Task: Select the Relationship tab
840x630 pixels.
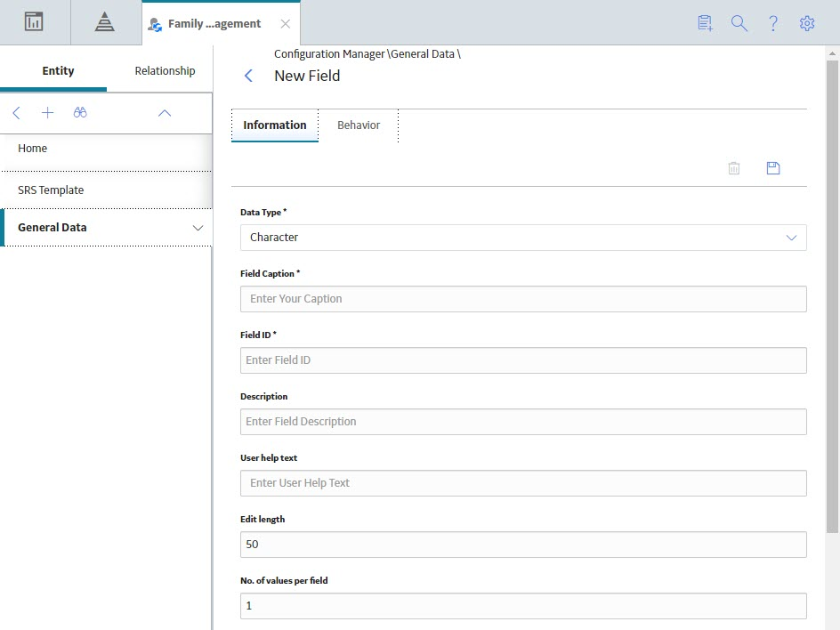Action: 165,70
